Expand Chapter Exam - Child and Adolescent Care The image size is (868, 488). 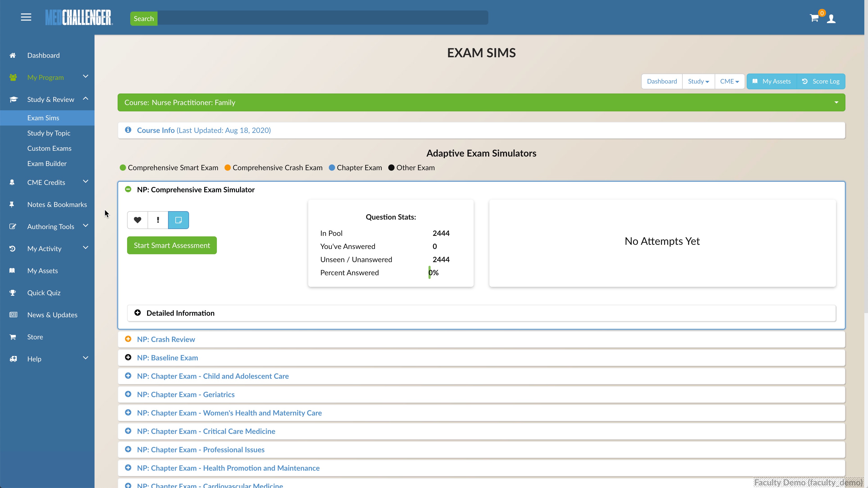(128, 376)
